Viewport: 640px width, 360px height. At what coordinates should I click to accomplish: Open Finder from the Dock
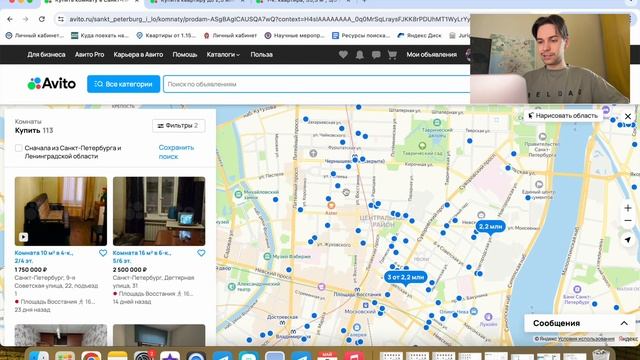[39, 356]
